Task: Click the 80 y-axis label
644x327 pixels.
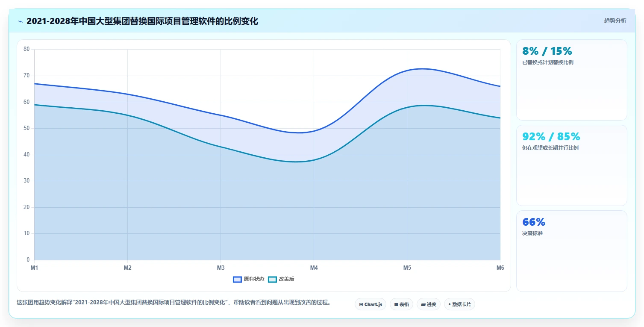Action: (26, 49)
